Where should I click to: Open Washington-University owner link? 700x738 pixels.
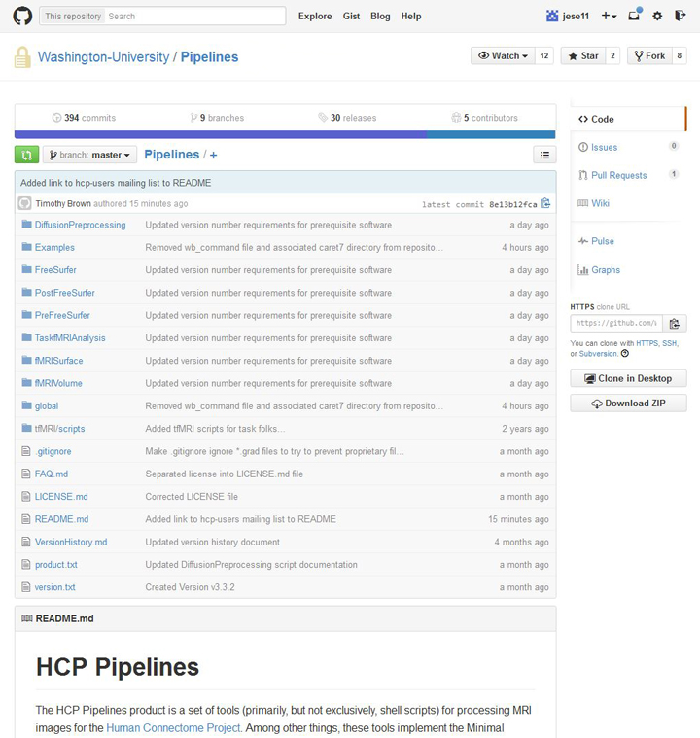tap(104, 57)
